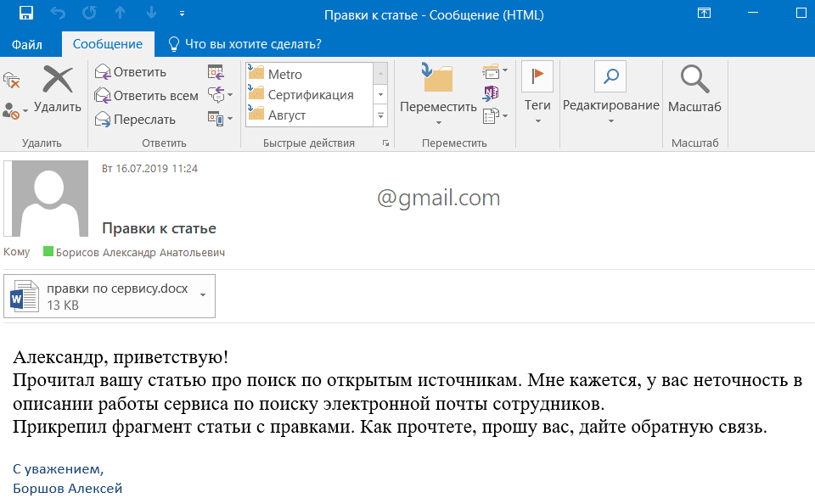
Task: Click the sender avatar placeholder picture
Action: [x=50, y=198]
